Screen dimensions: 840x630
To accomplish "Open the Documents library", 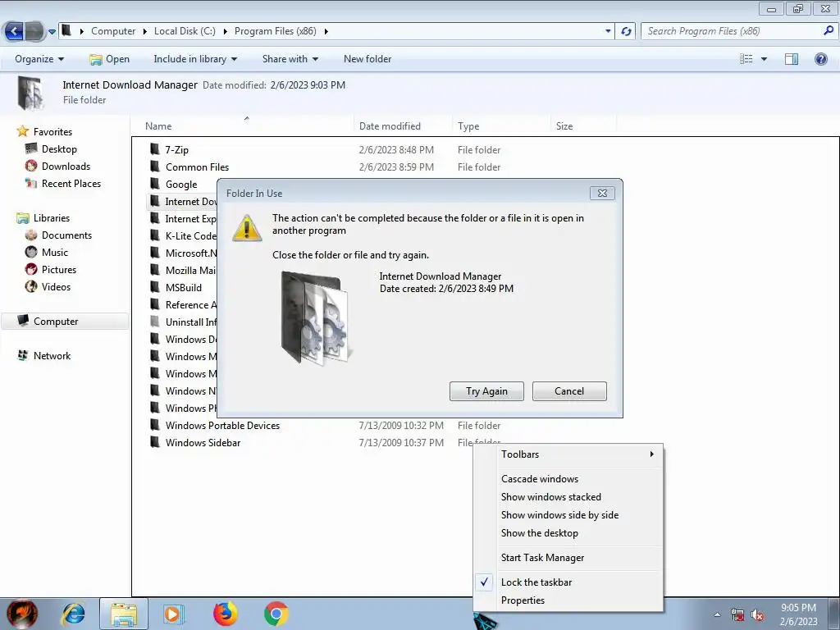I will pos(66,235).
